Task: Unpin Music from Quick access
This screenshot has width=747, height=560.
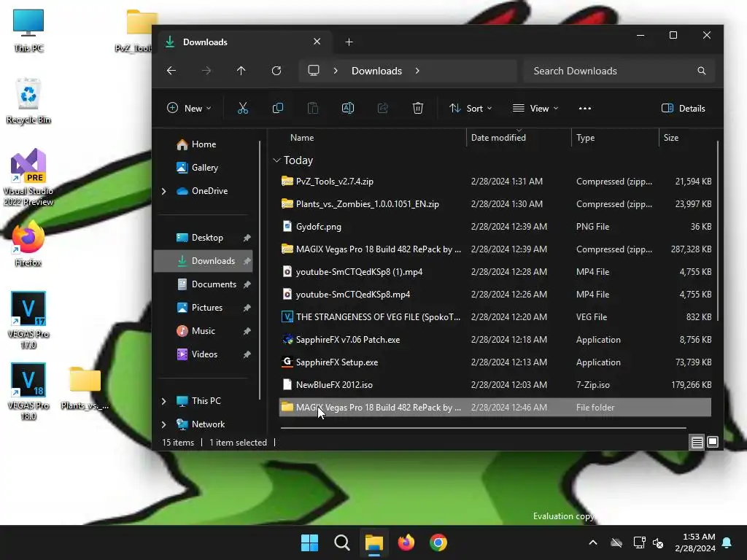Action: [247, 331]
